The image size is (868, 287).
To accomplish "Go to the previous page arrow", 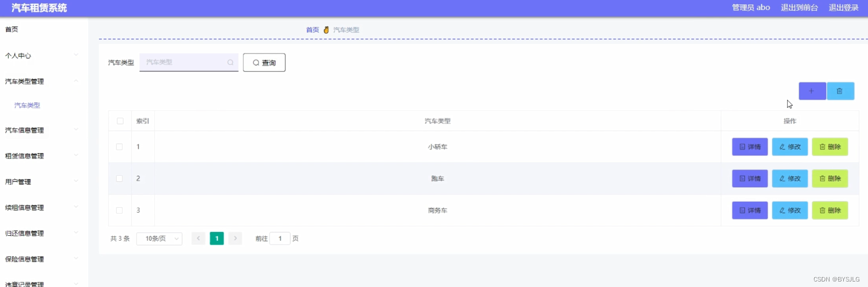I will [x=198, y=239].
